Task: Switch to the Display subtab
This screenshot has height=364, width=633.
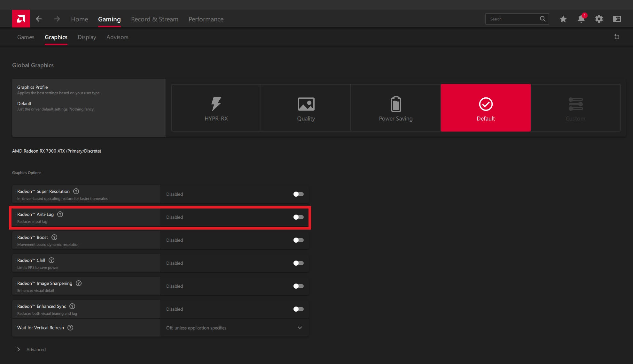Action: pos(87,37)
